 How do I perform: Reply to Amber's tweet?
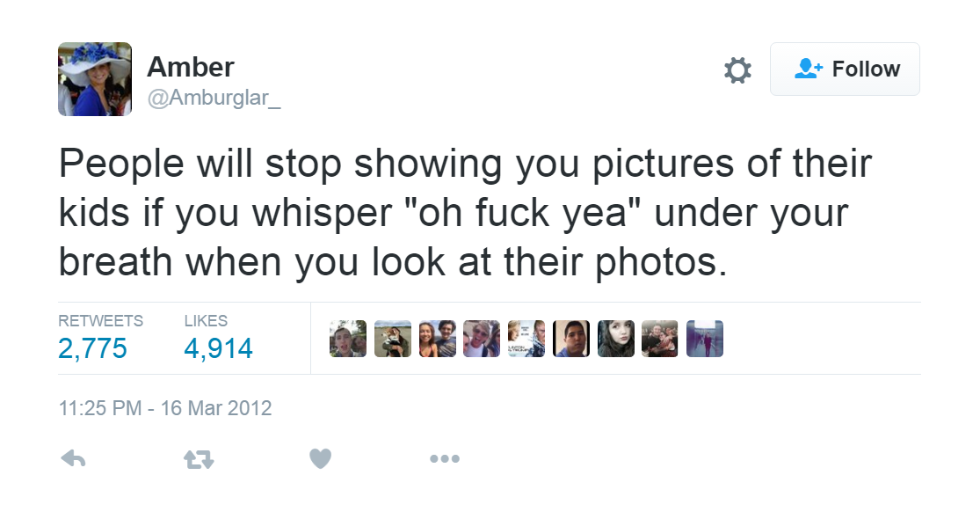[73, 458]
